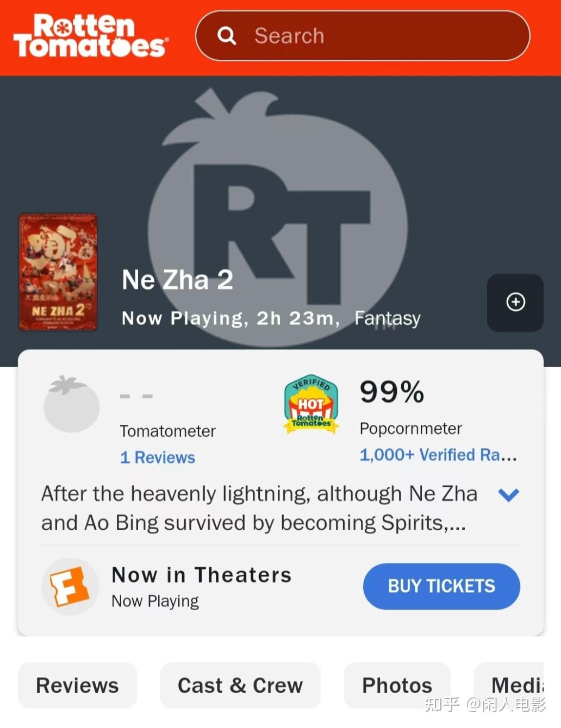Switch to the Reviews tab

(x=77, y=685)
